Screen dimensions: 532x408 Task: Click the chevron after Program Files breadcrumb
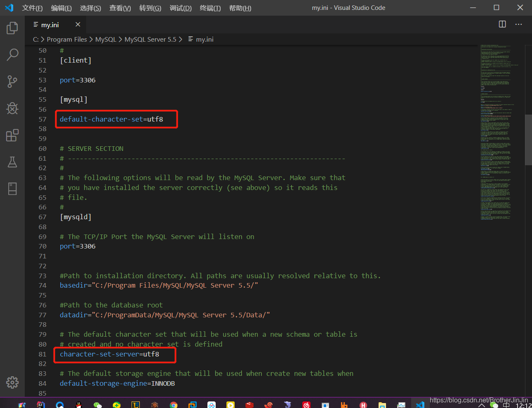click(91, 39)
